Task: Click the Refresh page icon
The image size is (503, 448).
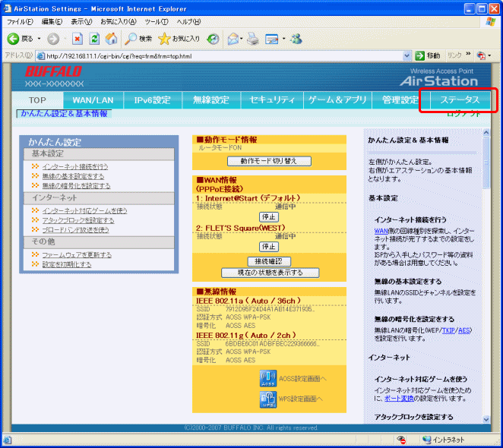Action: [x=94, y=39]
